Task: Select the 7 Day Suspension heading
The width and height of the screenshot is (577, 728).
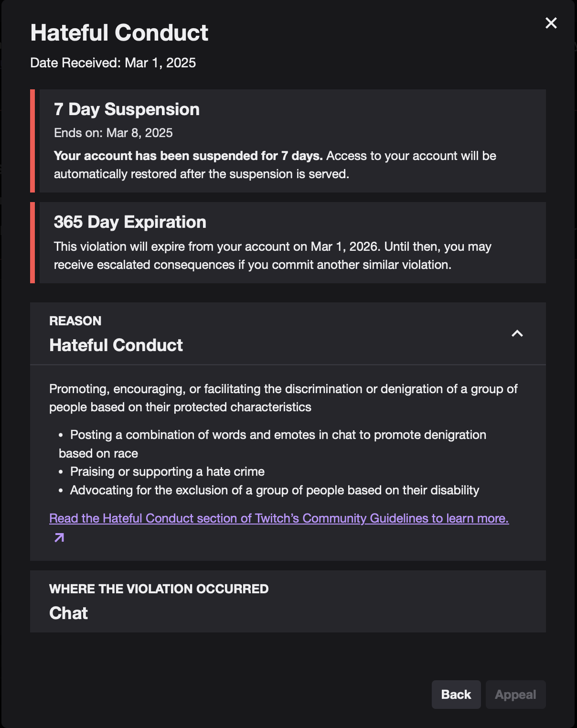Action: tap(127, 109)
